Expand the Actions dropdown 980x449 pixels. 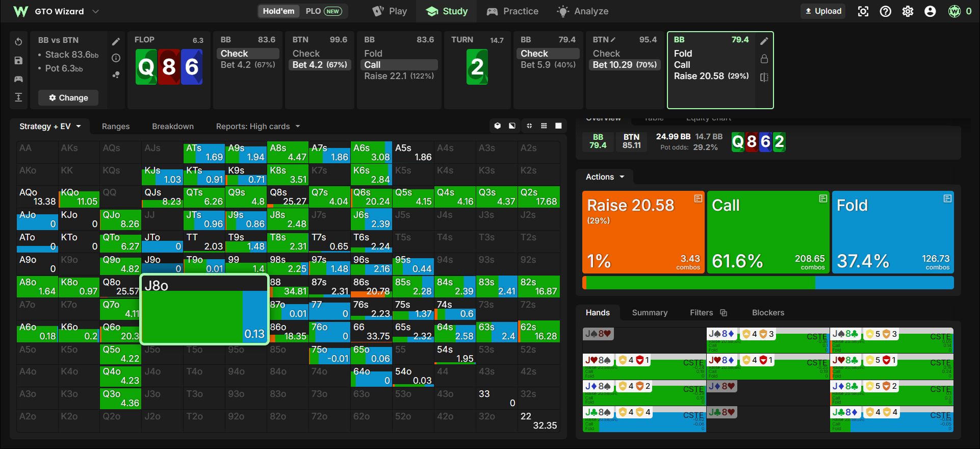coord(605,177)
